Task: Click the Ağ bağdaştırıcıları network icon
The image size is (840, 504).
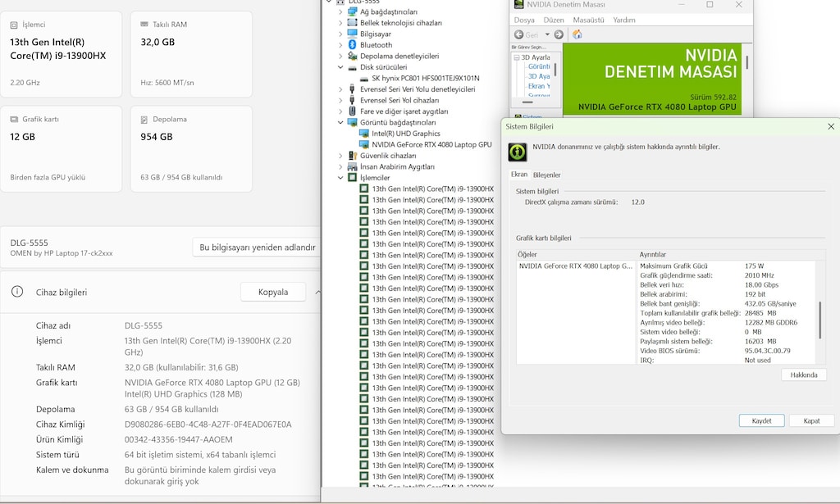Action: (x=352, y=11)
